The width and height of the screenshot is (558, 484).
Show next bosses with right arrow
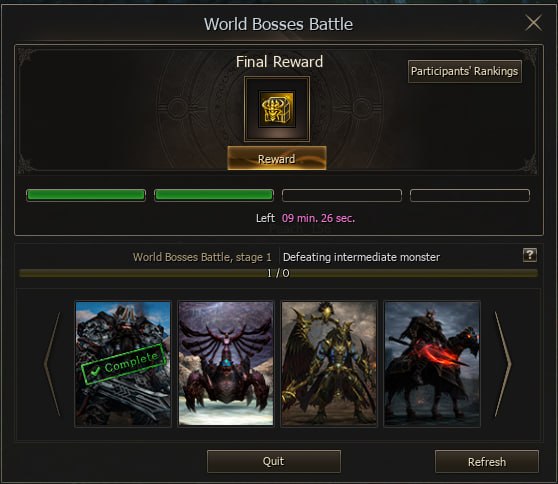503,364
